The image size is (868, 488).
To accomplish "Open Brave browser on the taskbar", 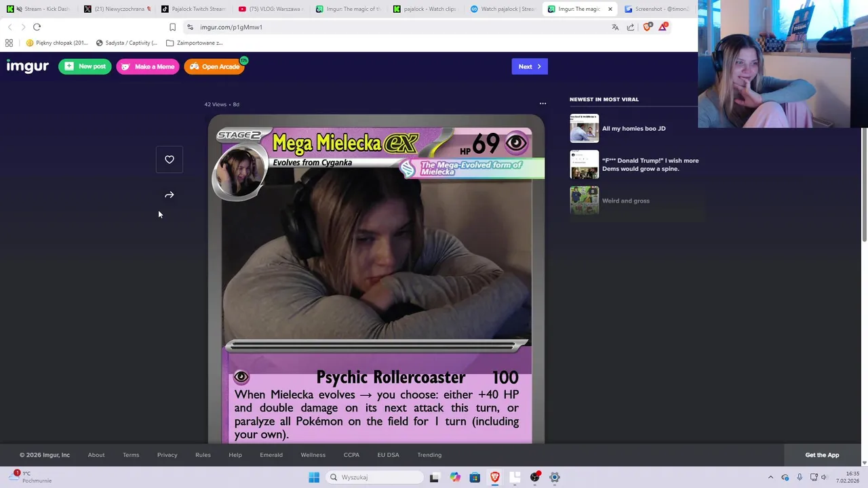I will point(495,477).
